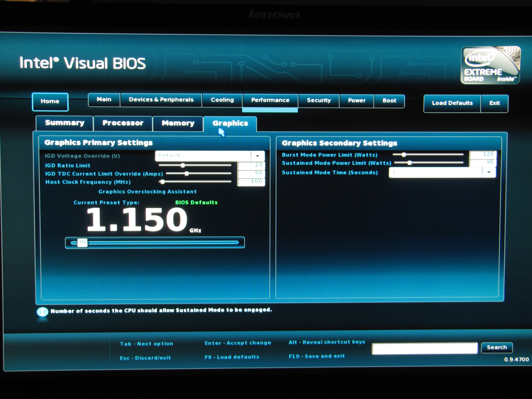Click the IGD Ratio Limit value box
Screen dimensions: 532x399
click(251, 165)
